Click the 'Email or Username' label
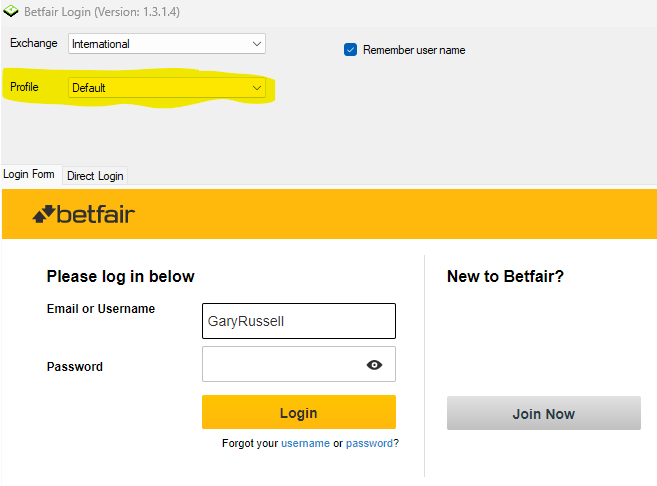Viewport: 657px width, 486px height. pyautogui.click(x=101, y=309)
